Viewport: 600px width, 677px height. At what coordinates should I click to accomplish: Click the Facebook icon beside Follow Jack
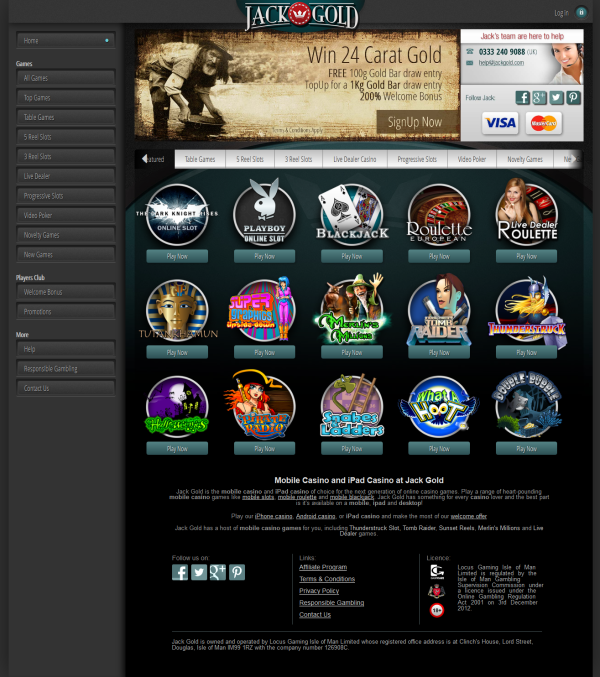point(522,98)
